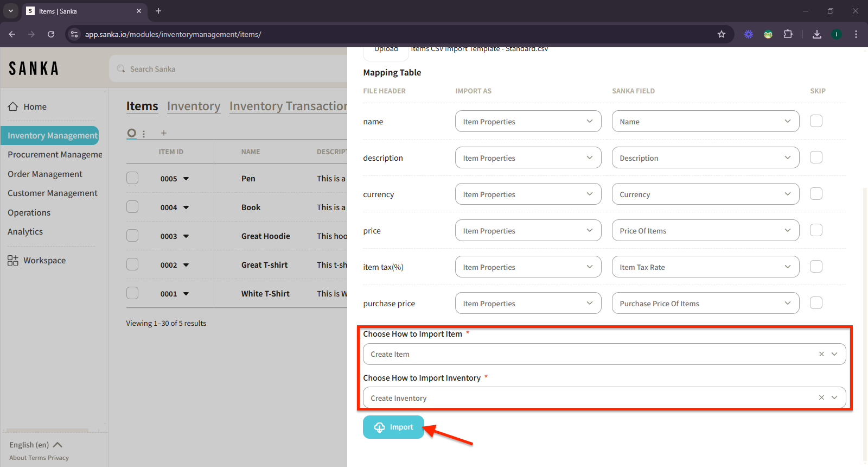The width and height of the screenshot is (868, 467).
Task: Open browser Extensions puzzle icon
Action: click(788, 34)
